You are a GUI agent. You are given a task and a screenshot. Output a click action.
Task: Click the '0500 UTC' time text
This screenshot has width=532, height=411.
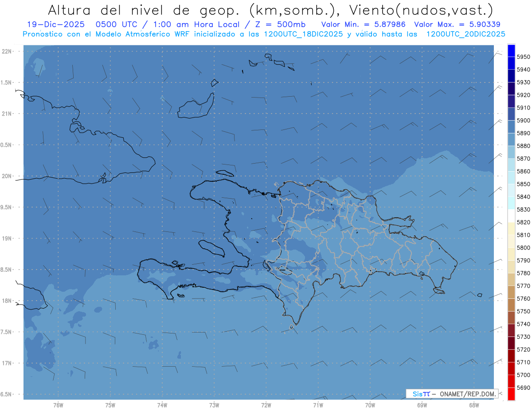pyautogui.click(x=116, y=24)
